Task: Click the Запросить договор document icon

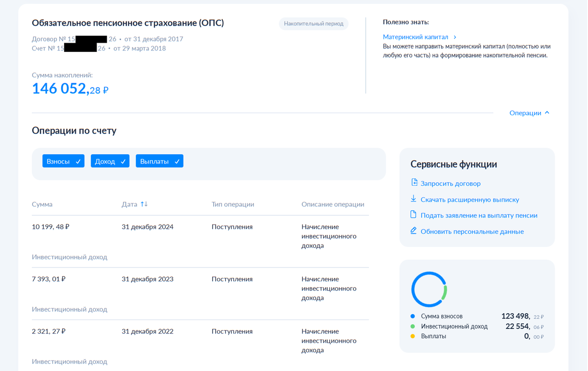Action: (x=413, y=182)
